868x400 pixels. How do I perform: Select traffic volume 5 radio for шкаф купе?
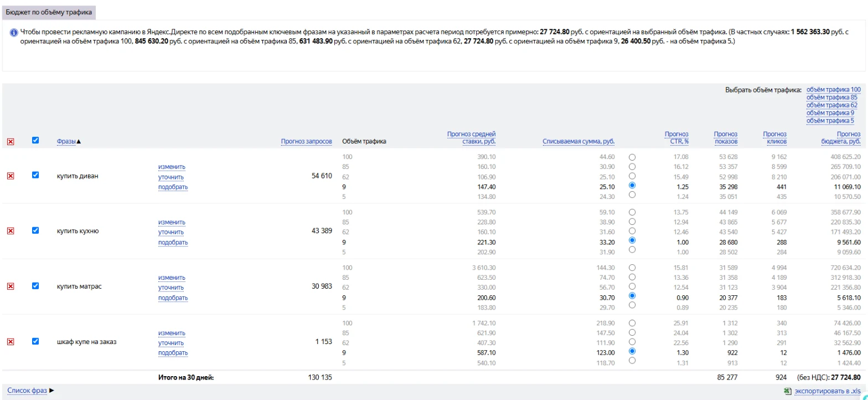pos(632,361)
